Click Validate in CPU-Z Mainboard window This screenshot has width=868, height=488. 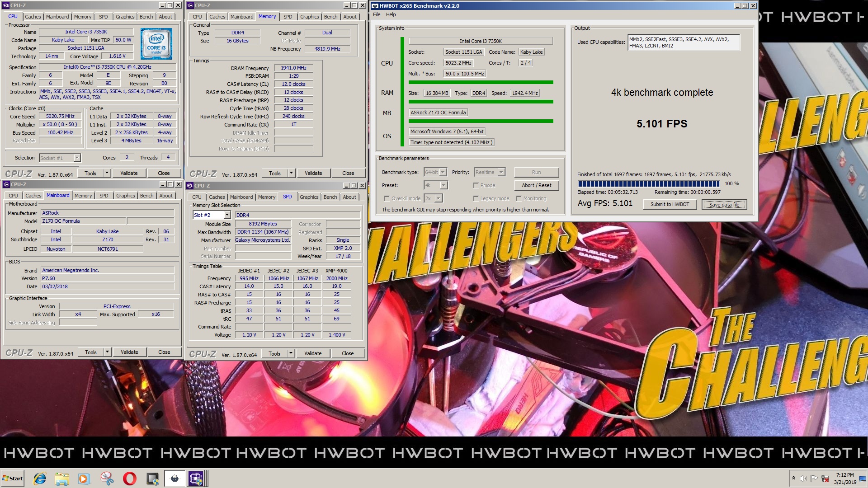(x=129, y=352)
